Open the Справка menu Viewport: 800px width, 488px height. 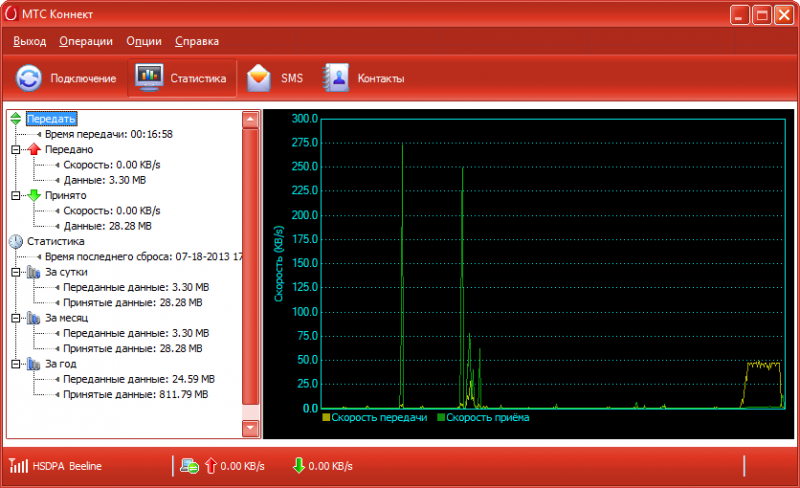(197, 41)
